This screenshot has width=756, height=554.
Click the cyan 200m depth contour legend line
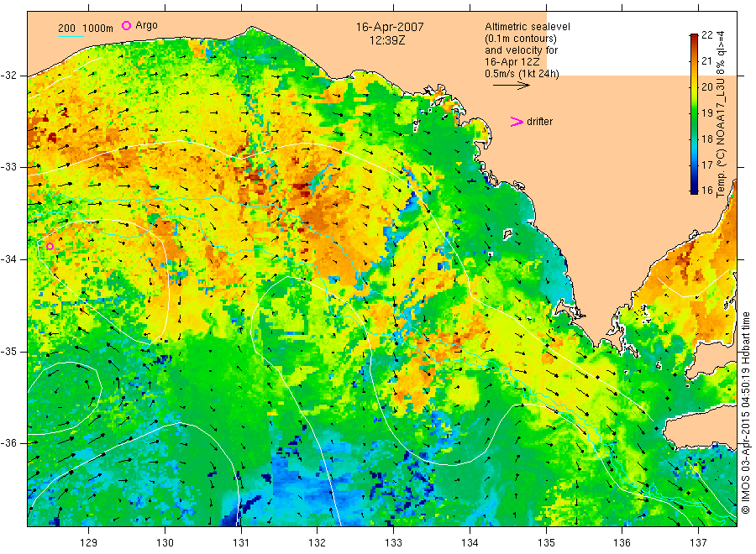[x=71, y=35]
